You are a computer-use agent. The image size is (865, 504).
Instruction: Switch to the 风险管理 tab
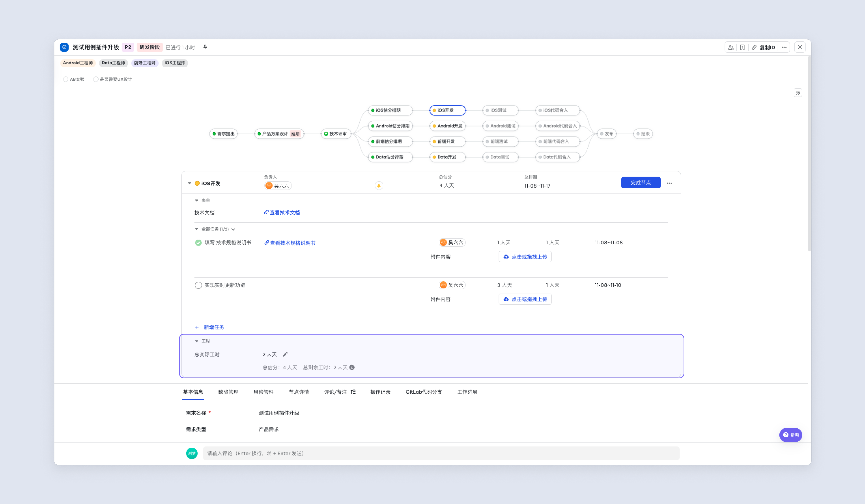coord(264,392)
